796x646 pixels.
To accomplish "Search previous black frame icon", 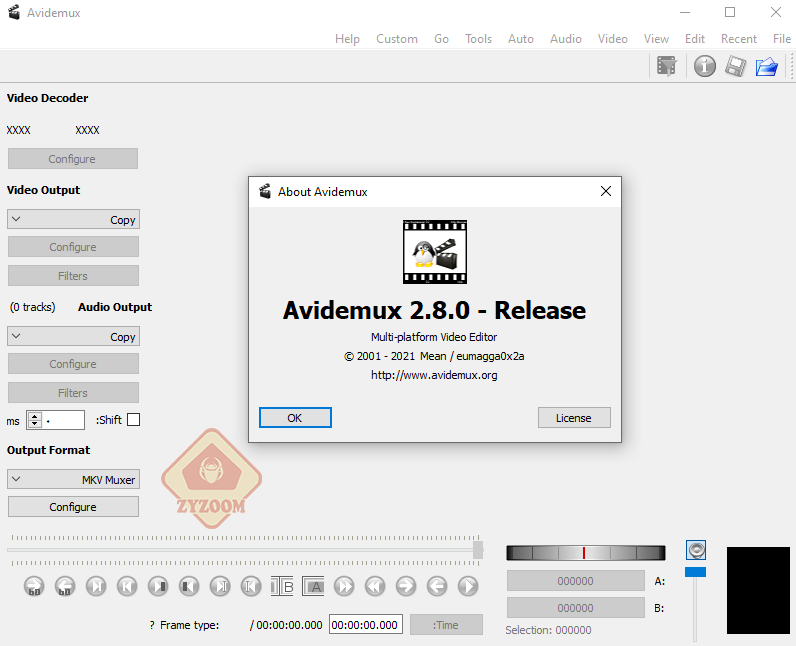I will point(189,586).
